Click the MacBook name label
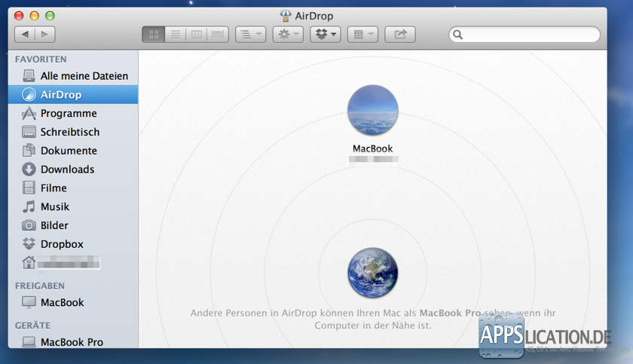Screen dimensions: 633x364 tap(372, 148)
